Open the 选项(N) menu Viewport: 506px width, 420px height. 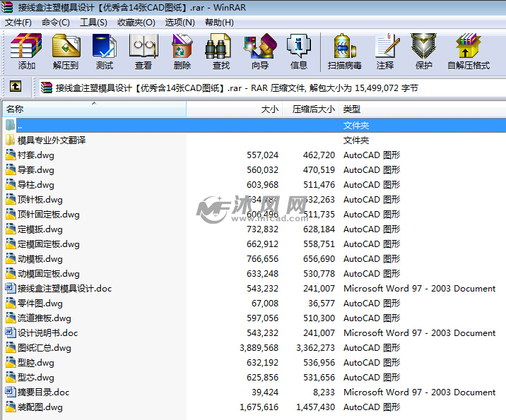coord(180,23)
